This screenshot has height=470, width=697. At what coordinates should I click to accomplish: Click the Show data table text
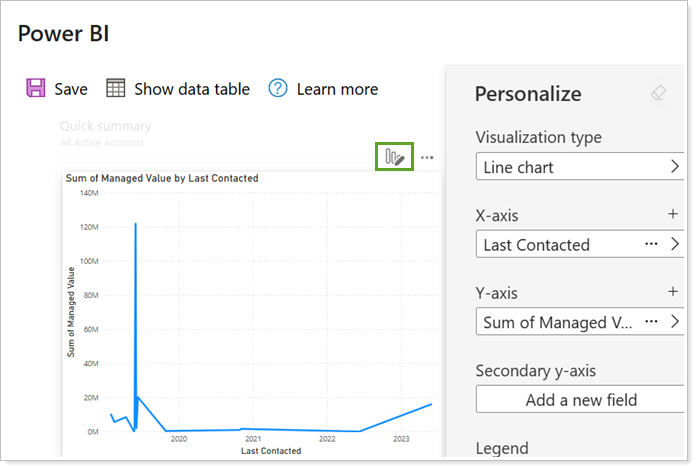click(192, 89)
